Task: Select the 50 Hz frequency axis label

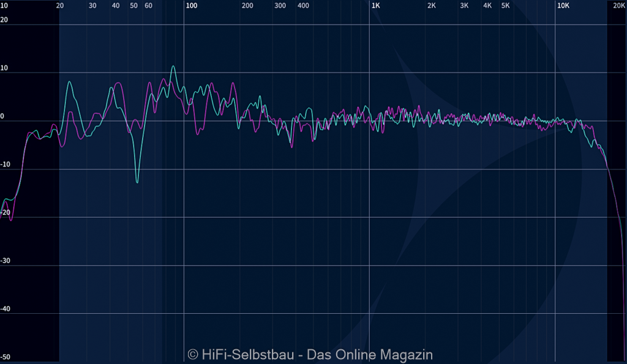Action: pos(133,6)
